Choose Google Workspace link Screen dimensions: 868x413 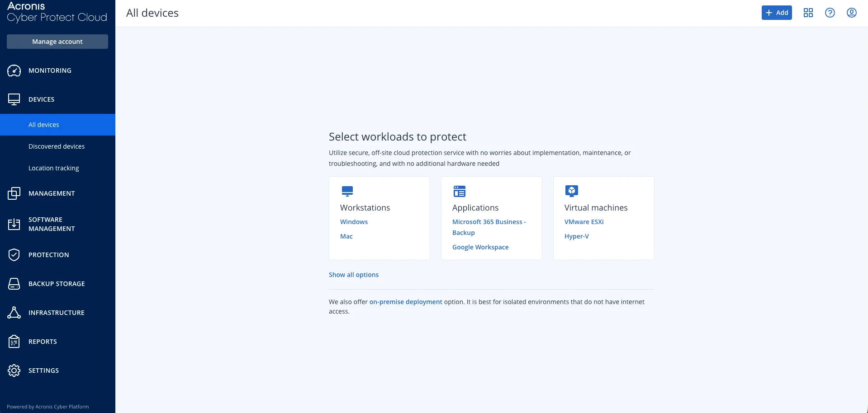pyautogui.click(x=480, y=247)
